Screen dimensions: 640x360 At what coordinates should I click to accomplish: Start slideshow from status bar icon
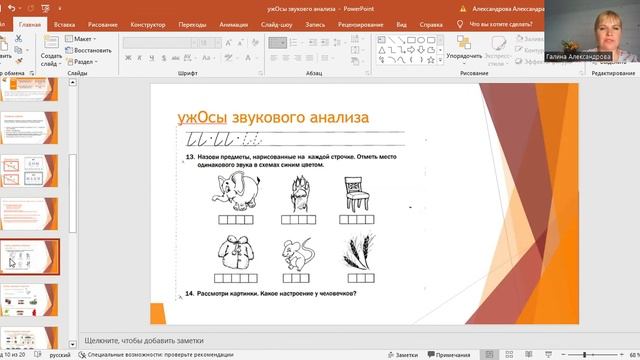548,354
